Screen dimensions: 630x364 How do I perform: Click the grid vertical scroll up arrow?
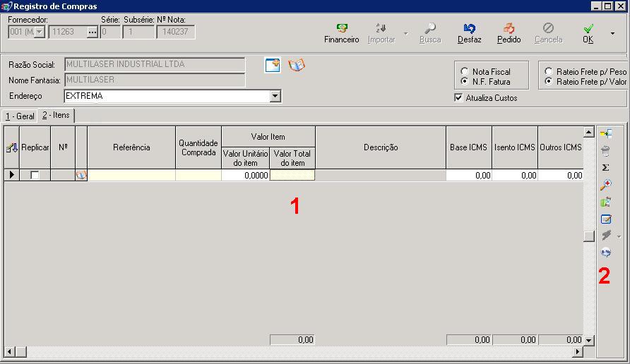click(588, 132)
